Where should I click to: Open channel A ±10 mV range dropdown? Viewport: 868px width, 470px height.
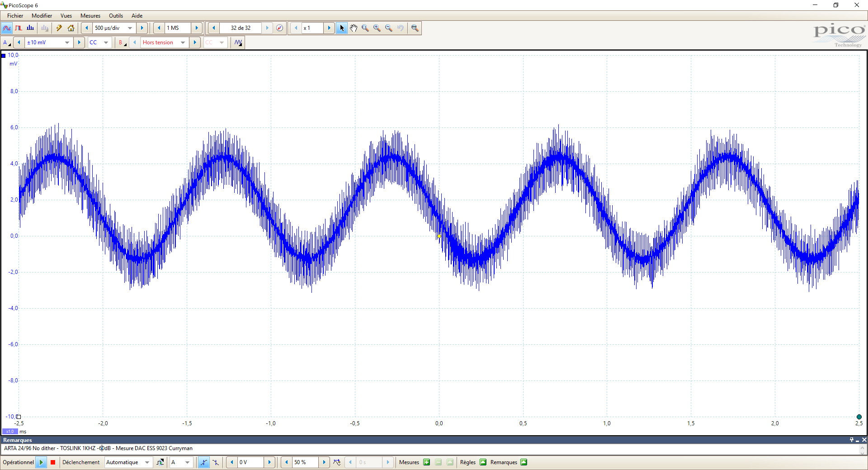tap(67, 42)
